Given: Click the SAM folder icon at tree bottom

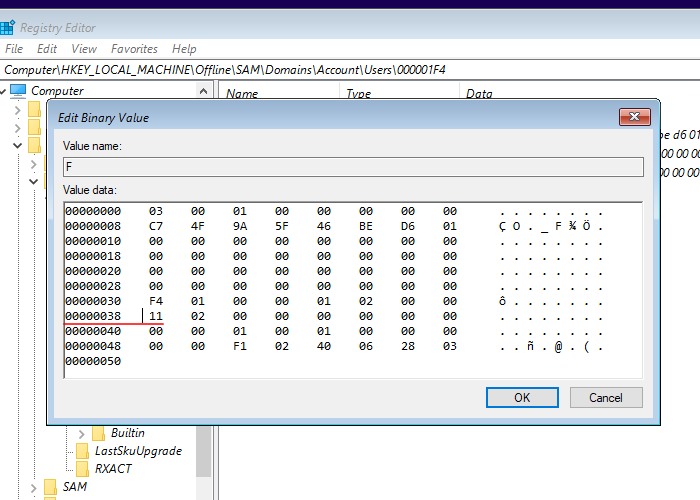Looking at the screenshot, I should point(51,487).
